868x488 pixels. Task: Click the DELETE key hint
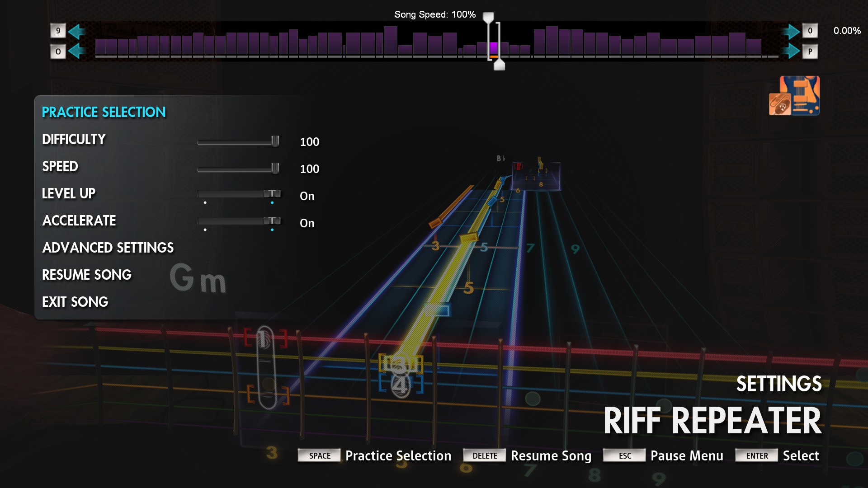click(x=485, y=456)
